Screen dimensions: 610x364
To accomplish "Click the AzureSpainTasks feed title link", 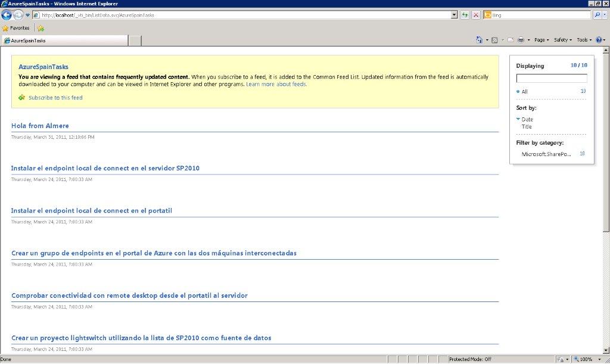I will tap(43, 67).
